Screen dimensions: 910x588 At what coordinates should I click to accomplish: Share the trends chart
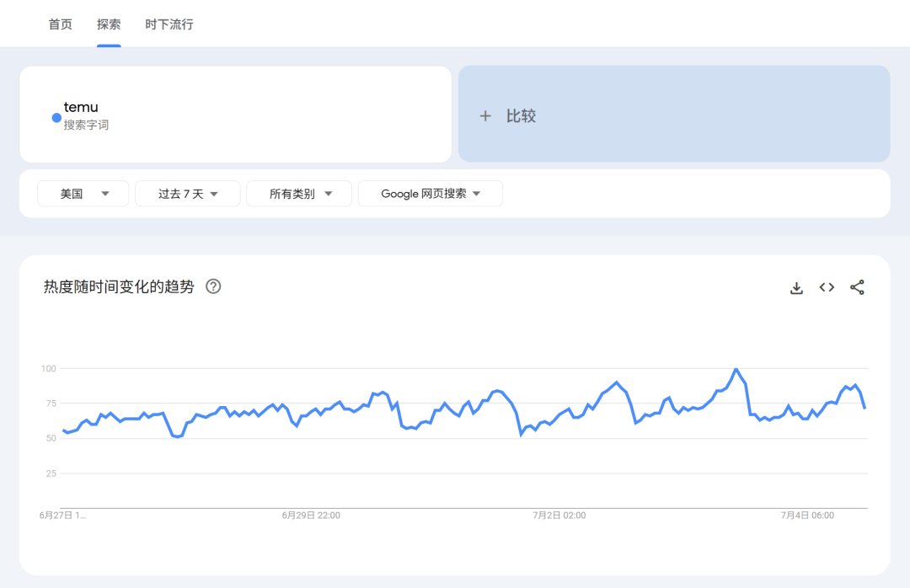point(857,287)
